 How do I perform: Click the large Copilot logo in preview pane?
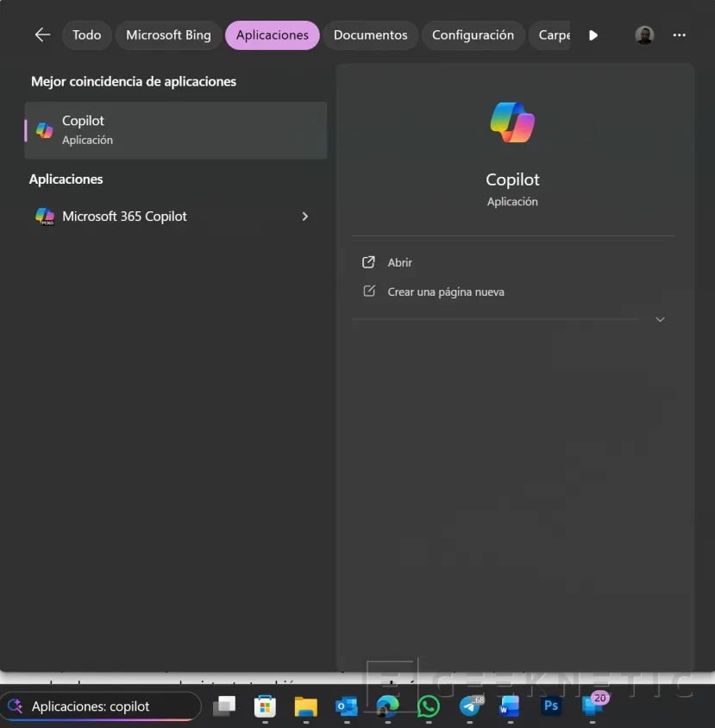click(x=512, y=122)
